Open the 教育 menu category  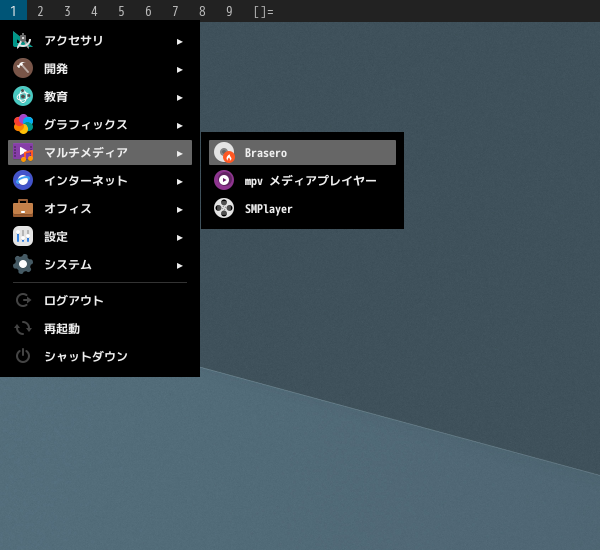tap(100, 96)
